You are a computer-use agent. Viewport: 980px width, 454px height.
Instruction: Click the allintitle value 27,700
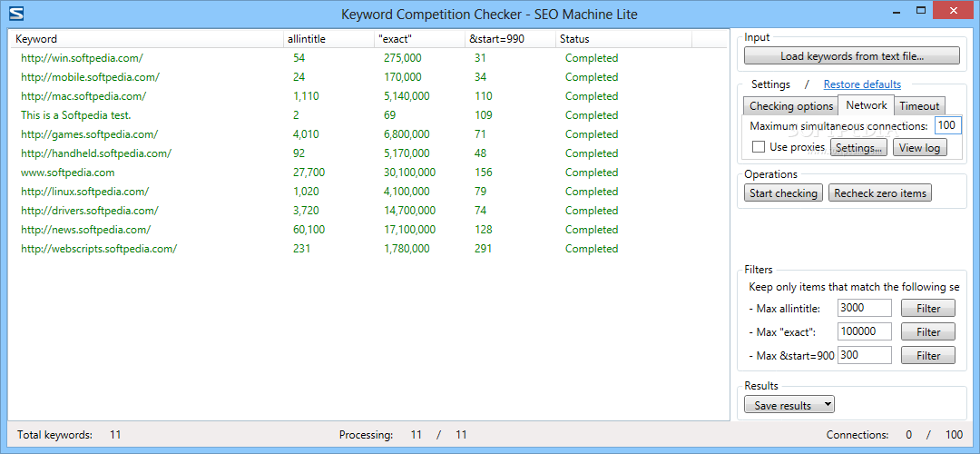[x=309, y=173]
